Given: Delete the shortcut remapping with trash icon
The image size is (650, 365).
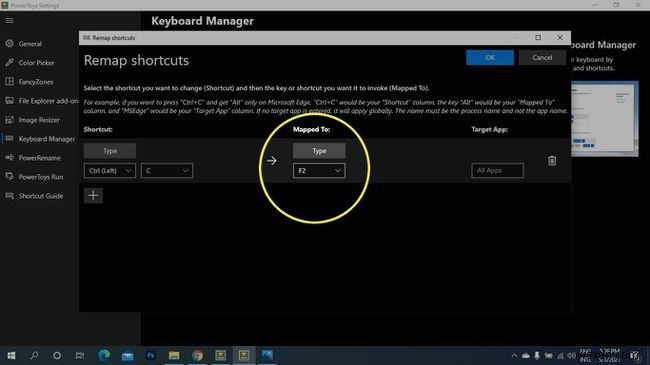Looking at the screenshot, I should point(552,161).
